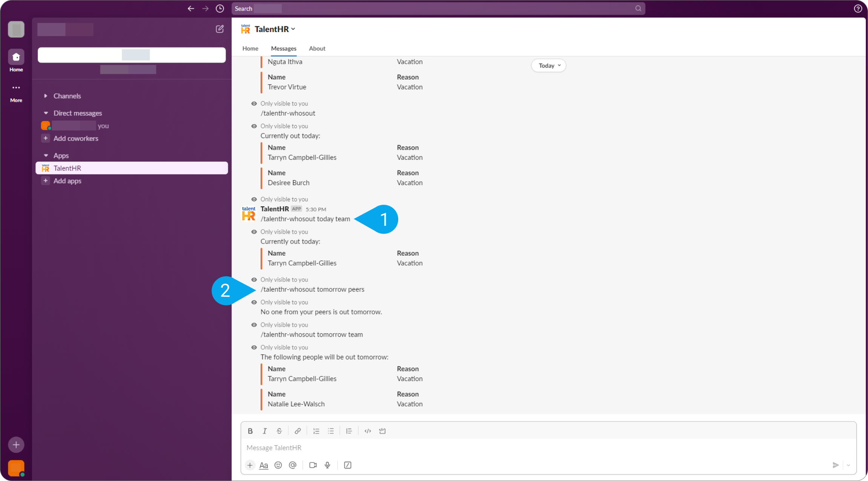Collapse the Direct messages section
868x481 pixels.
46,113
